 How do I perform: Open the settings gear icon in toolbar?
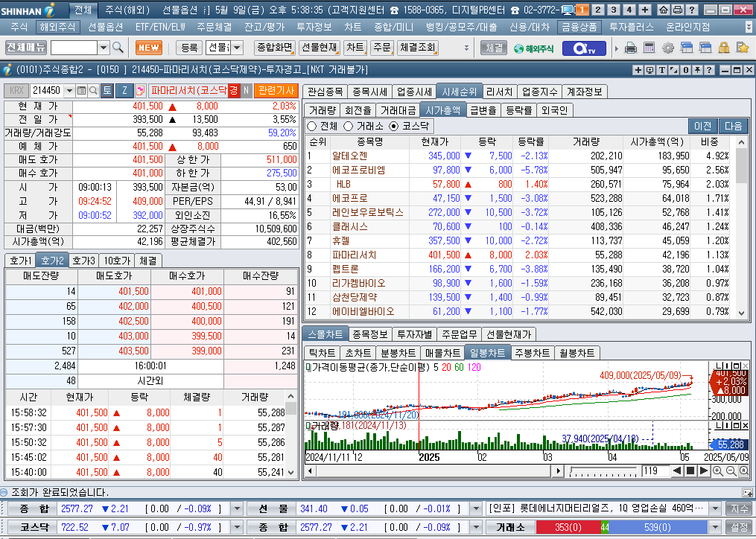pos(668,48)
